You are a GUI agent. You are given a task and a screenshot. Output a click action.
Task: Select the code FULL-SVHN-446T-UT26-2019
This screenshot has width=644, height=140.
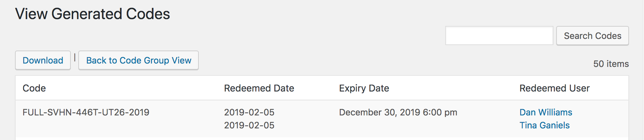click(86, 112)
